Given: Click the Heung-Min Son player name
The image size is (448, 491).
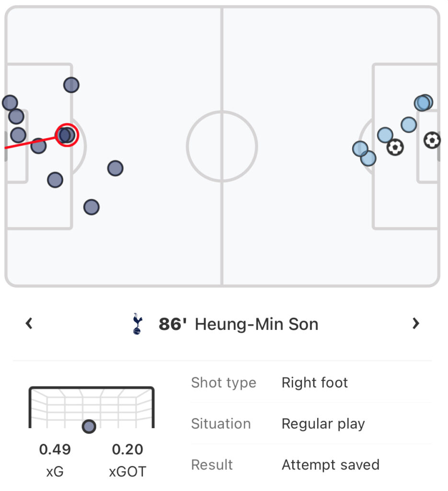Looking at the screenshot, I should pos(256,324).
